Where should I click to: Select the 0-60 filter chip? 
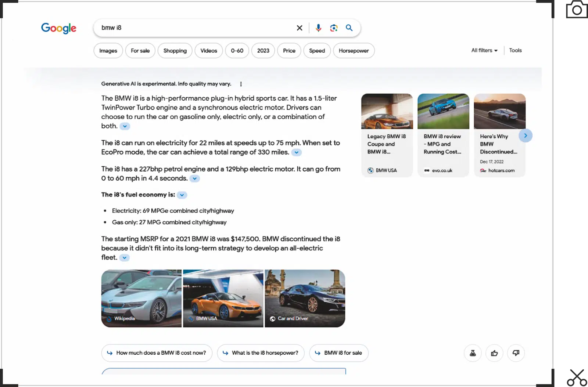237,51
